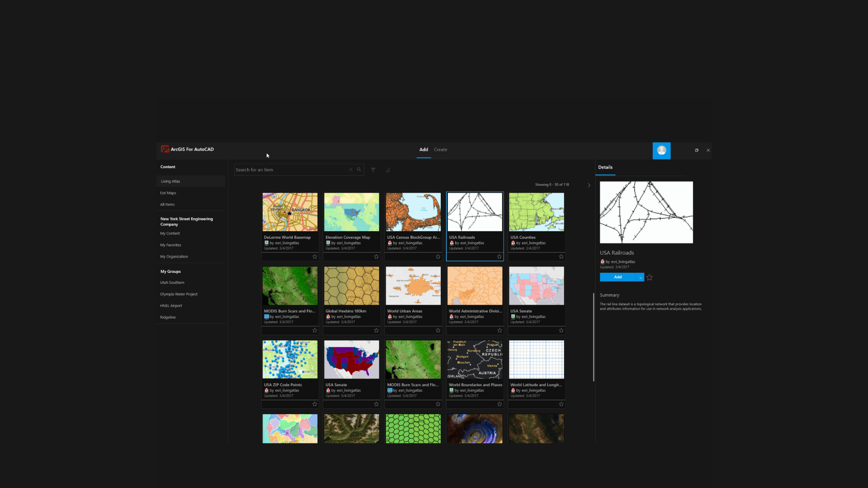Screen dimensions: 868x488
Task: Clear the search box with X icon
Action: pos(350,169)
